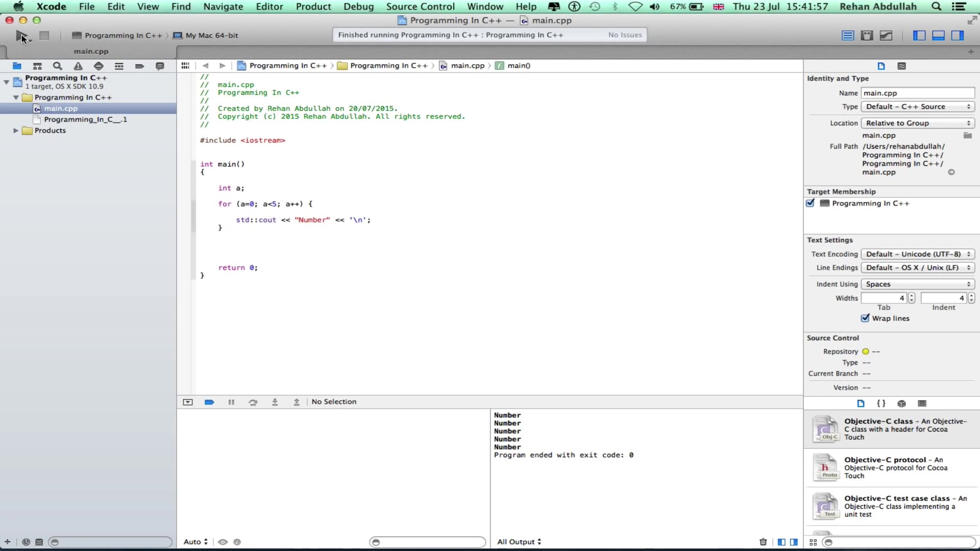This screenshot has height=551, width=980.
Task: Pause program execution in debug bar
Action: click(x=231, y=403)
